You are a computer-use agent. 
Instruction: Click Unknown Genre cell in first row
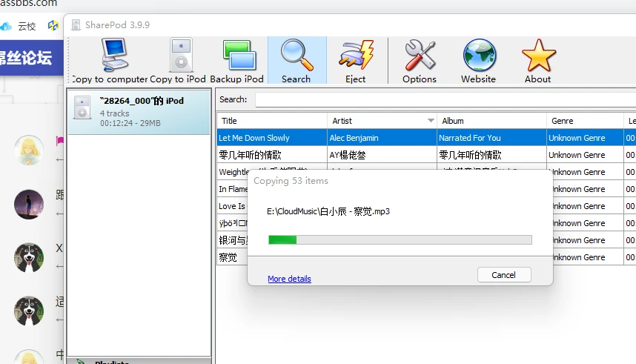tap(585, 138)
